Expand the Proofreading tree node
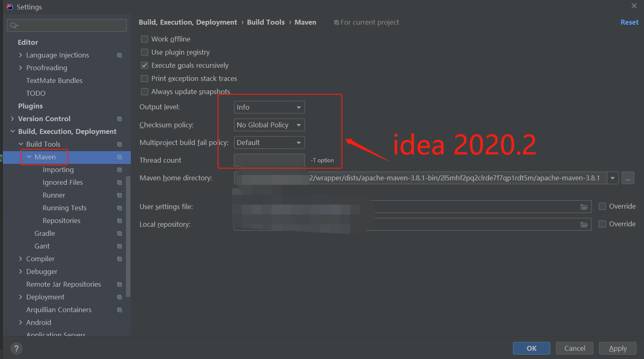 [21, 68]
